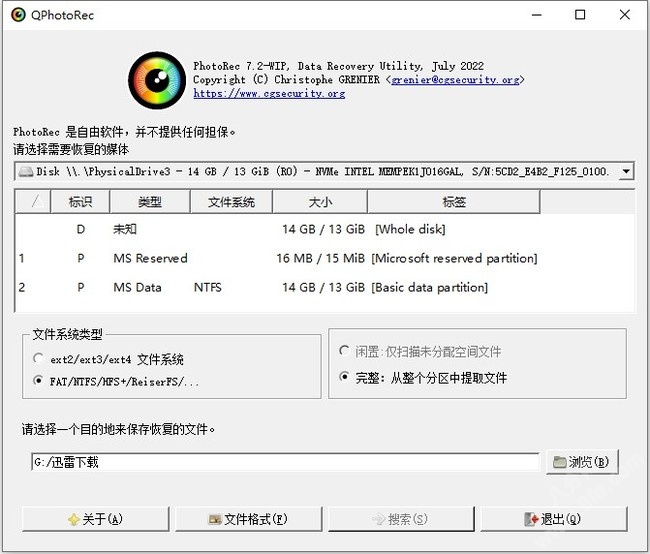Select the Basic data partition row

click(325, 287)
